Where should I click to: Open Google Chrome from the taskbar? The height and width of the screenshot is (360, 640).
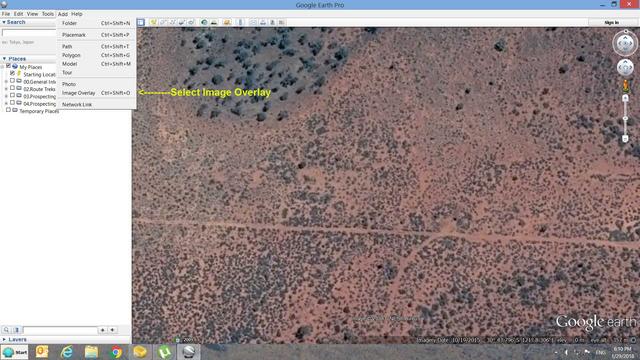pos(116,352)
